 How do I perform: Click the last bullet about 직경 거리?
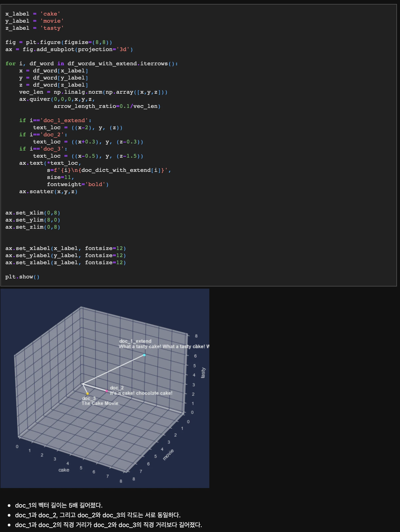tap(108, 525)
